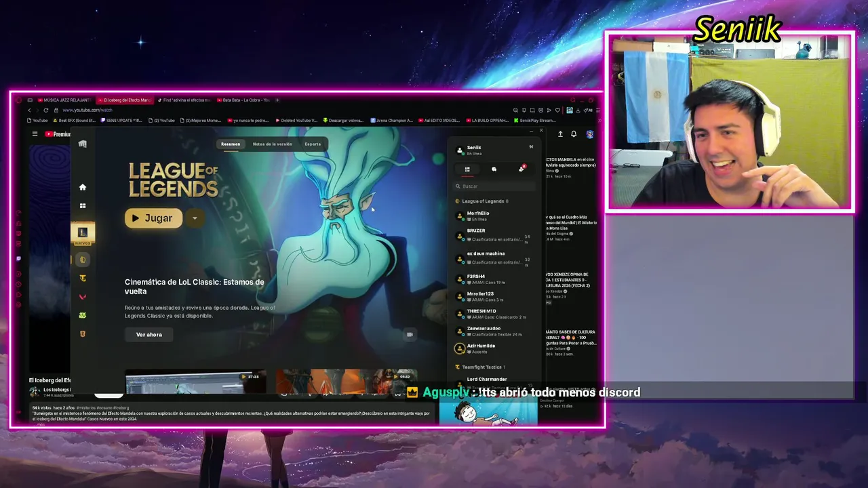Click the Jugar play button
Screen dimensions: 868x488
pyautogui.click(x=153, y=218)
